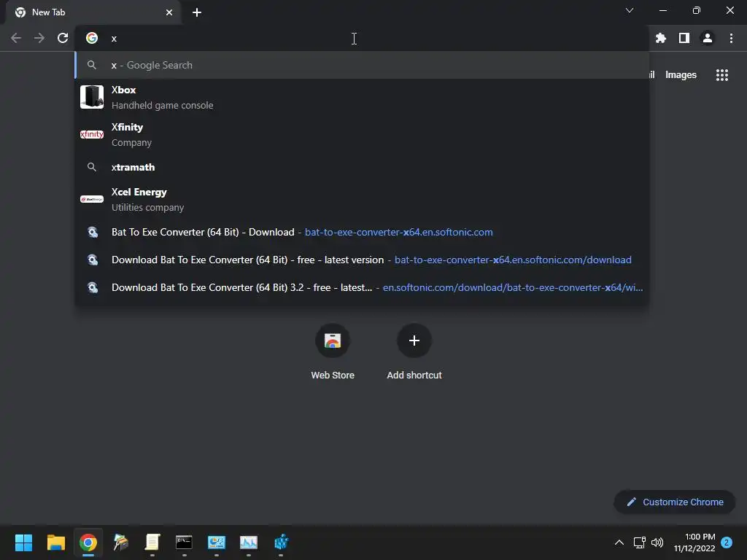
Task: Open the notifications badge showing 2
Action: click(x=727, y=542)
